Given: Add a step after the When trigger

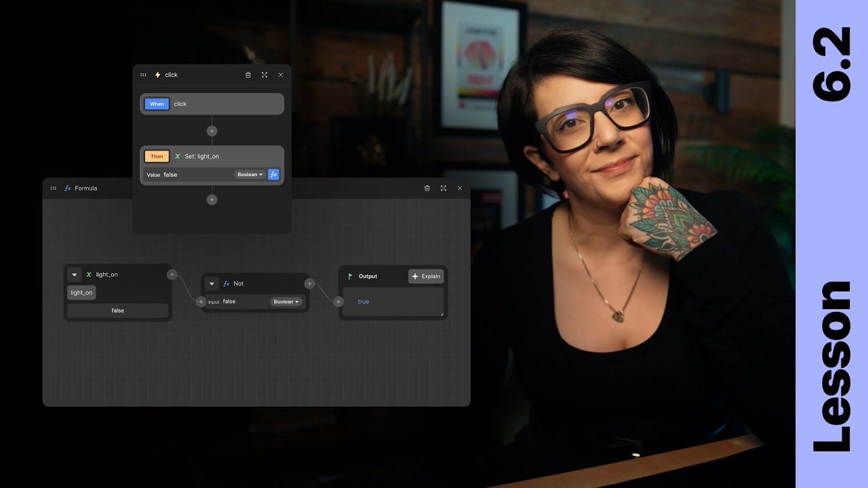Looking at the screenshot, I should click(212, 131).
